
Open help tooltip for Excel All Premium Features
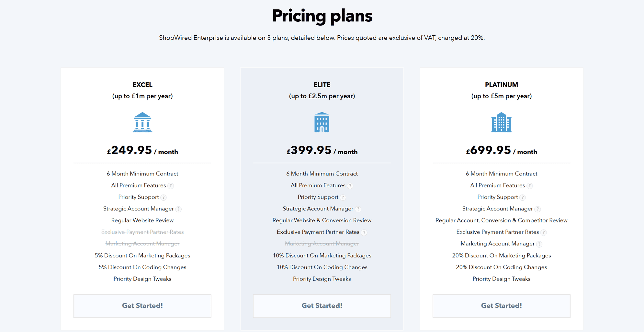click(x=171, y=186)
